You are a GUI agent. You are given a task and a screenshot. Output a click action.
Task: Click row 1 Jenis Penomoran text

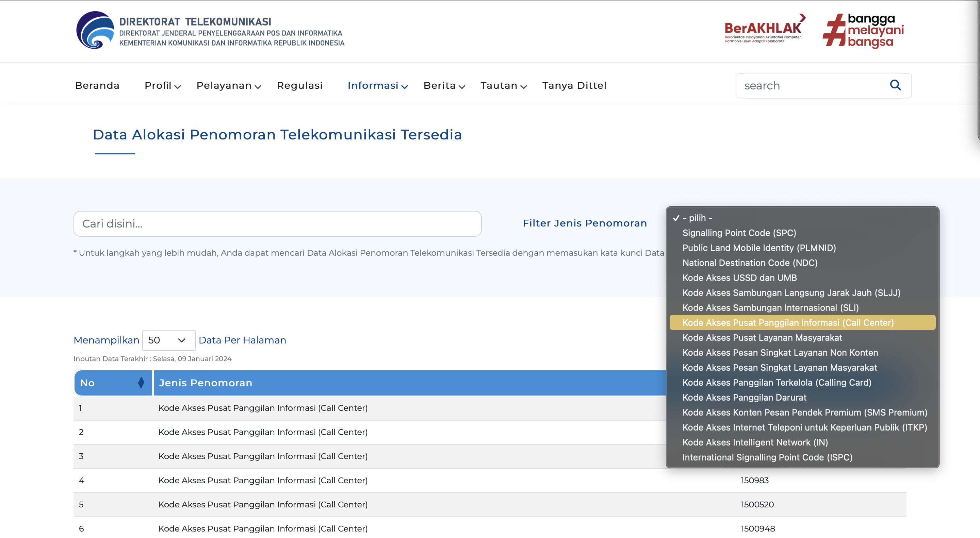(x=263, y=408)
